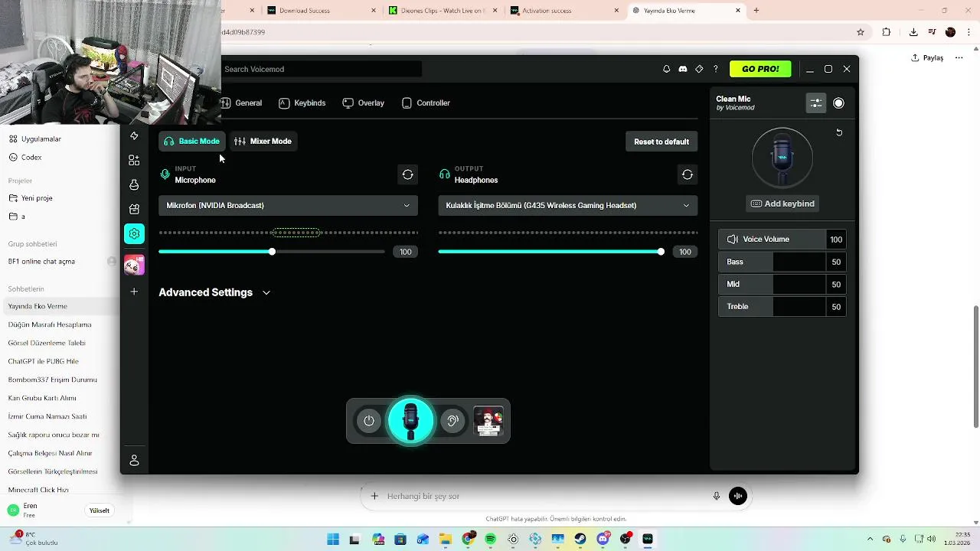Open the output headphones device dropdown
This screenshot has width=980, height=551.
click(x=567, y=205)
